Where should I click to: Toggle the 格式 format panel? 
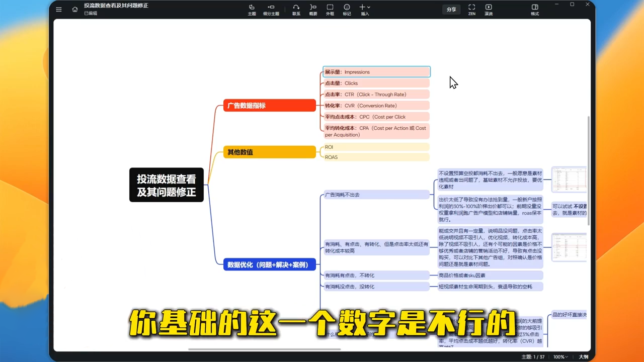pos(534,9)
